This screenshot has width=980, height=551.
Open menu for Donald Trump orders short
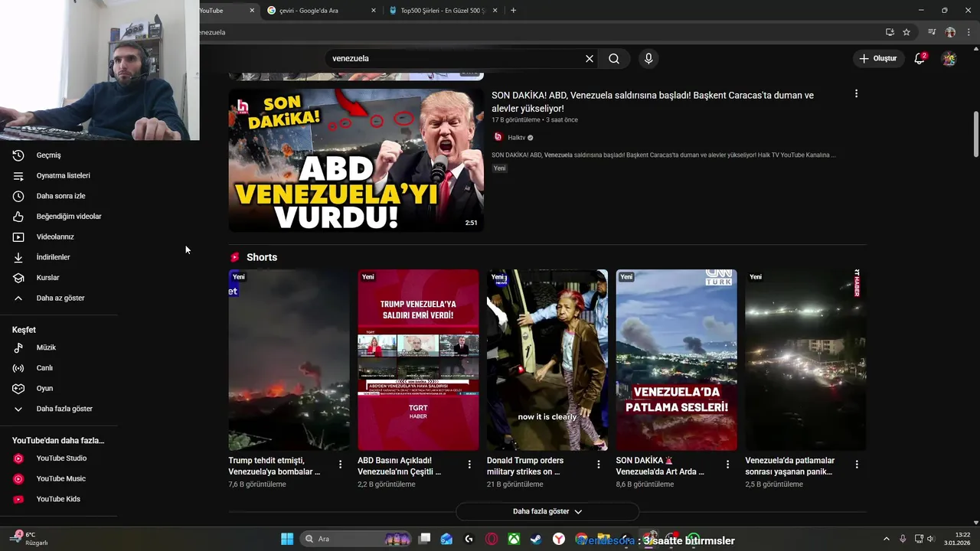pos(599,465)
